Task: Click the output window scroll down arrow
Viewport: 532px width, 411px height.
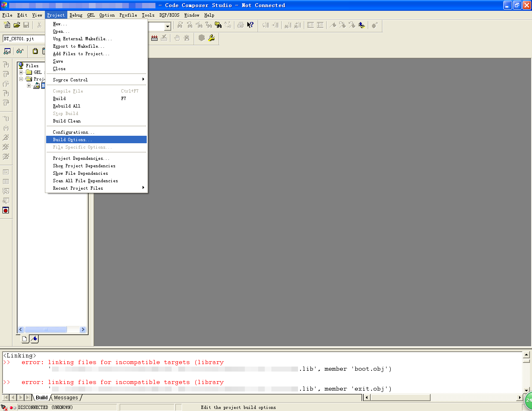Action: click(x=526, y=390)
